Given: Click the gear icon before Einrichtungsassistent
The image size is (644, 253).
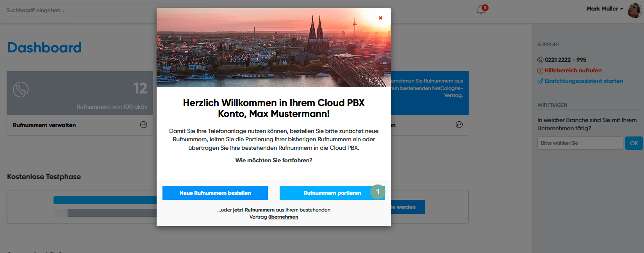Looking at the screenshot, I should tap(540, 81).
